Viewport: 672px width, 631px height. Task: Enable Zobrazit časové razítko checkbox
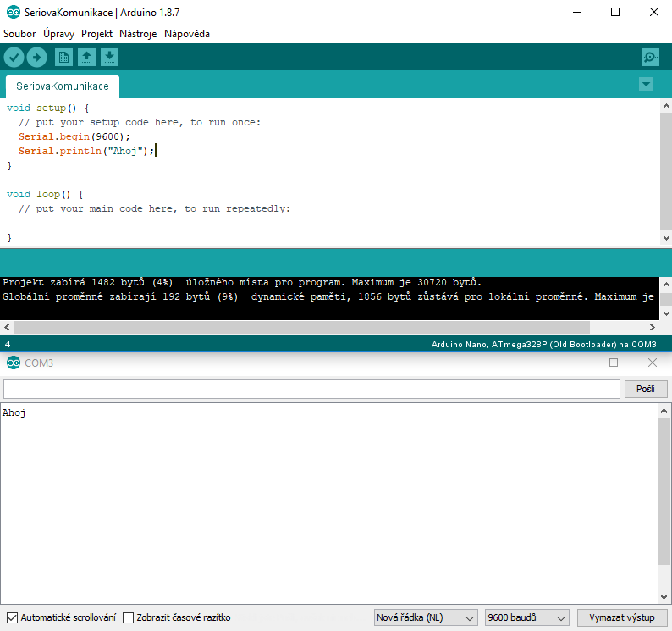coord(128,617)
